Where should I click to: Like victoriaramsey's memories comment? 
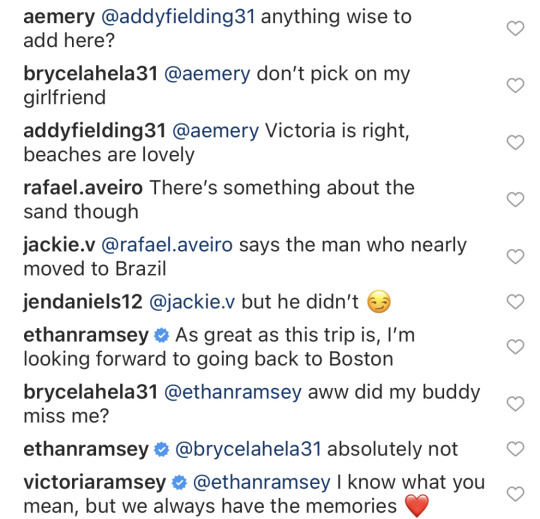515,494
